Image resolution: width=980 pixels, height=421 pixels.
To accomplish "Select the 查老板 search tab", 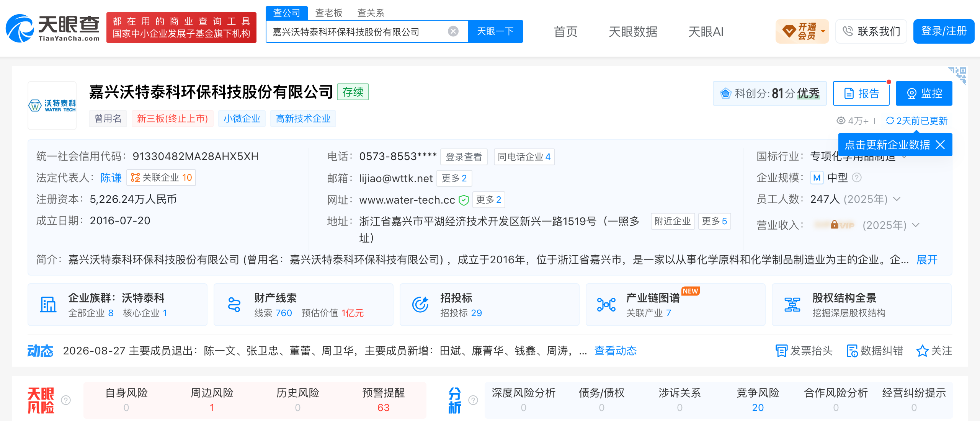I will pyautogui.click(x=329, y=13).
